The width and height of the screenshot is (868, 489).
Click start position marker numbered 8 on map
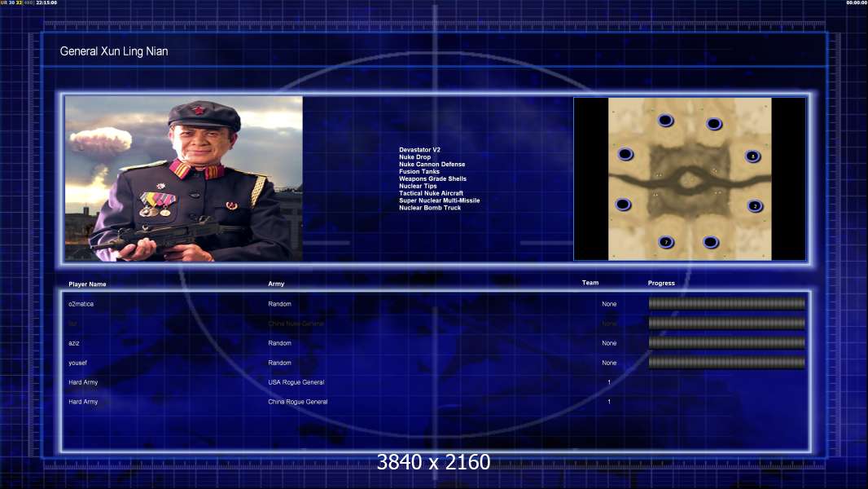[752, 156]
